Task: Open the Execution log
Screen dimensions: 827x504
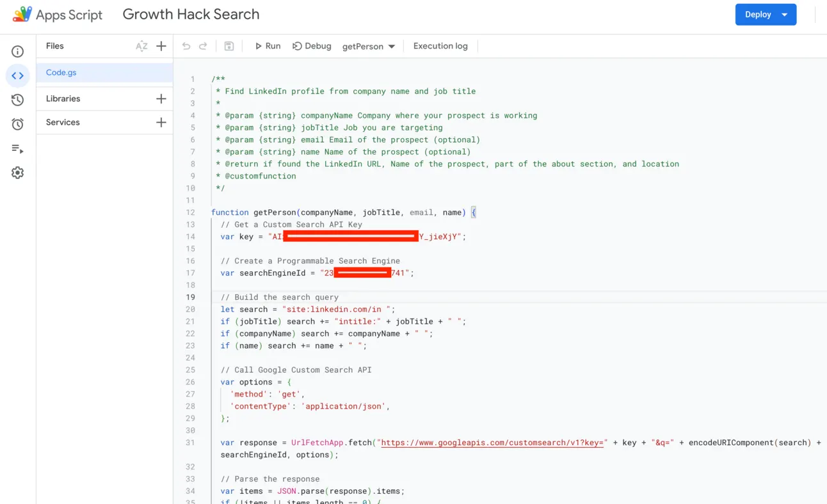Action: [440, 46]
